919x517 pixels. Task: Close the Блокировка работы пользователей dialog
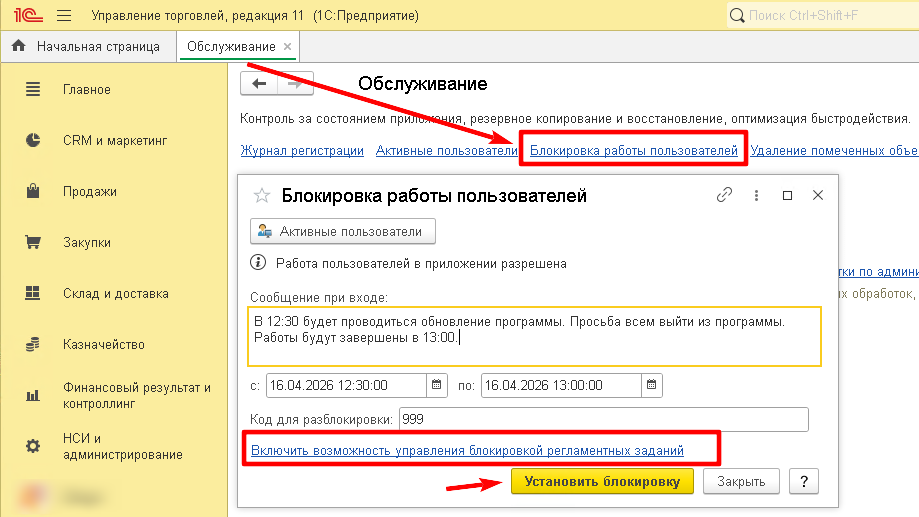(x=818, y=195)
